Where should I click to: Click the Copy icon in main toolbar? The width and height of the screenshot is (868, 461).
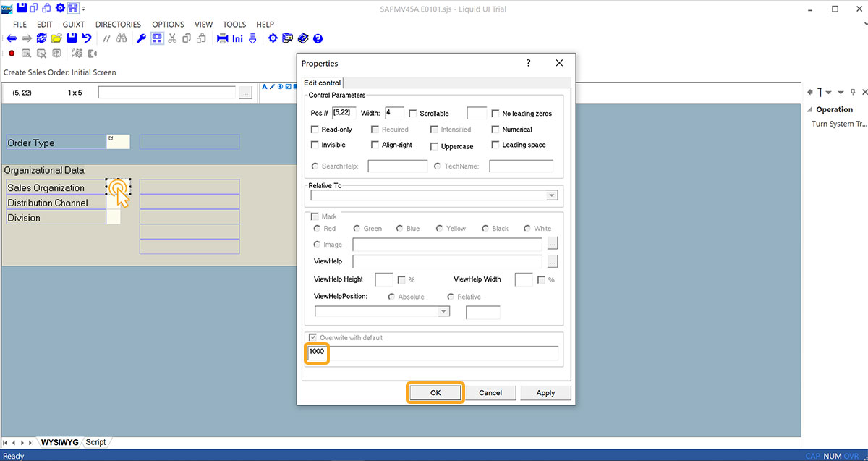(x=187, y=39)
